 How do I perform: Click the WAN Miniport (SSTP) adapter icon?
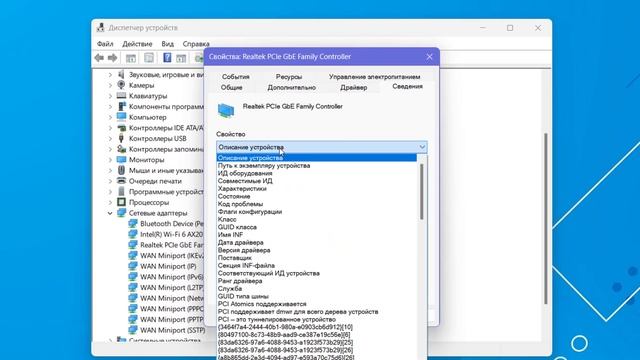click(133, 329)
